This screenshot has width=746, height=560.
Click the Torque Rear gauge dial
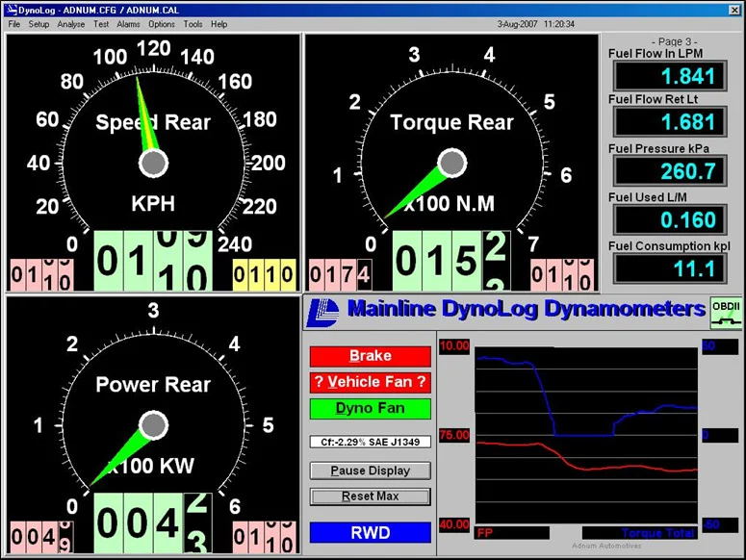coord(452,163)
